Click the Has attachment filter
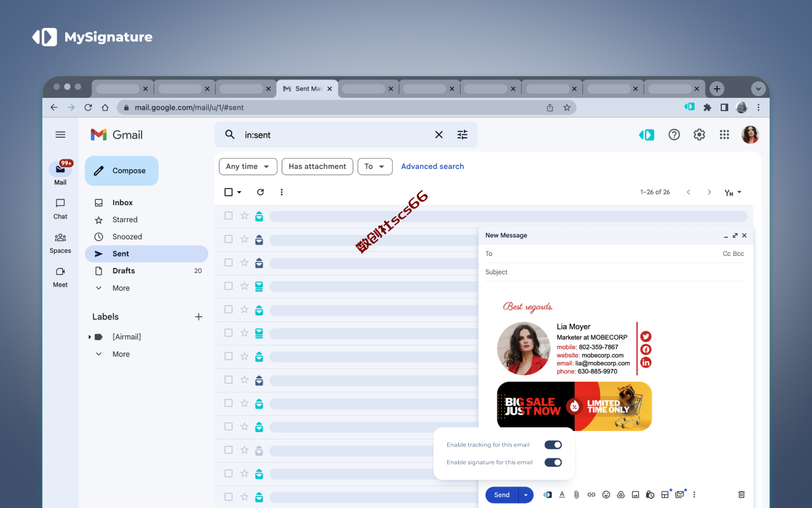 pyautogui.click(x=317, y=166)
